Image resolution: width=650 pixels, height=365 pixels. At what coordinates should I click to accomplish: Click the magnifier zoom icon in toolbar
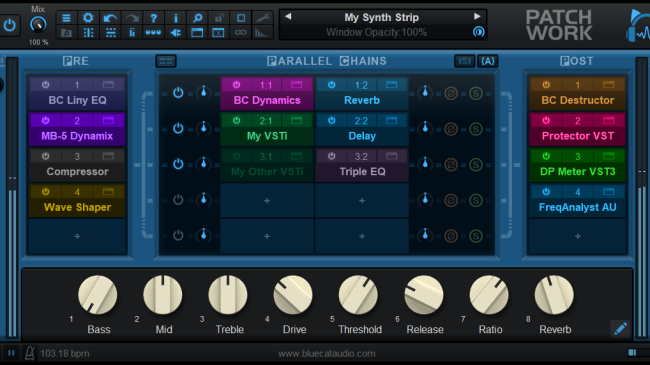[197, 18]
